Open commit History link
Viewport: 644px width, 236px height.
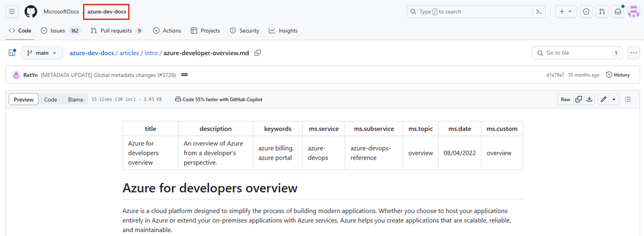point(618,75)
